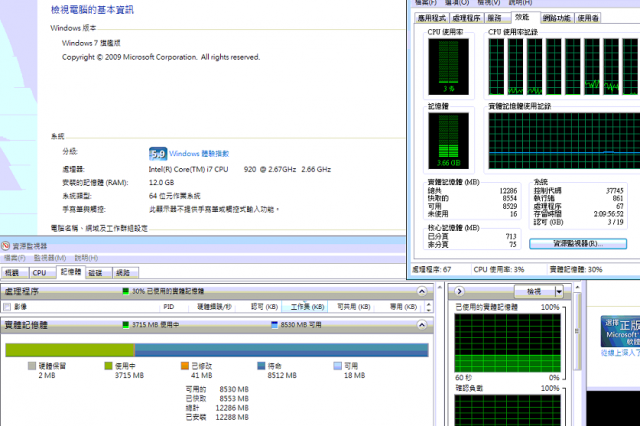Screen dimensions: 640x426
Task: Click the blue standby segment of memory bar
Action: tap(282, 350)
